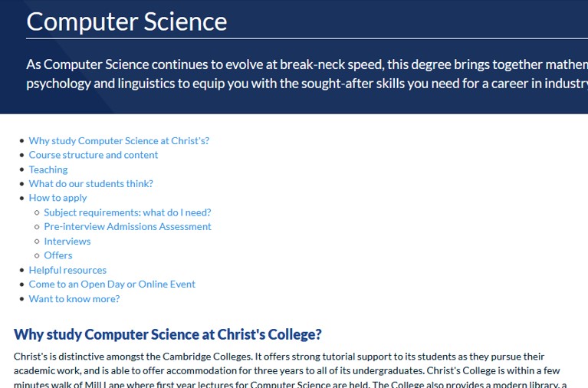Open the 'Want to know more?' link
This screenshot has height=388, width=588.
click(x=74, y=299)
